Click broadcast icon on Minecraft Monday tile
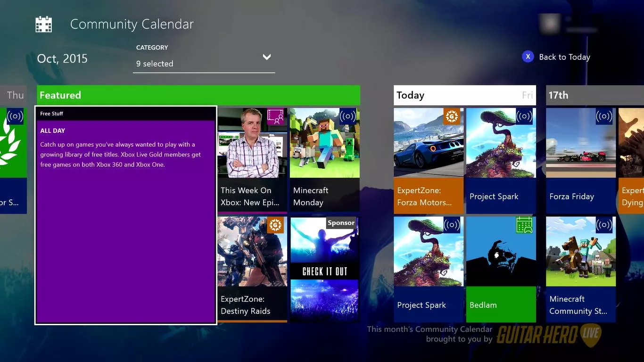This screenshot has width=644, height=362. (348, 116)
